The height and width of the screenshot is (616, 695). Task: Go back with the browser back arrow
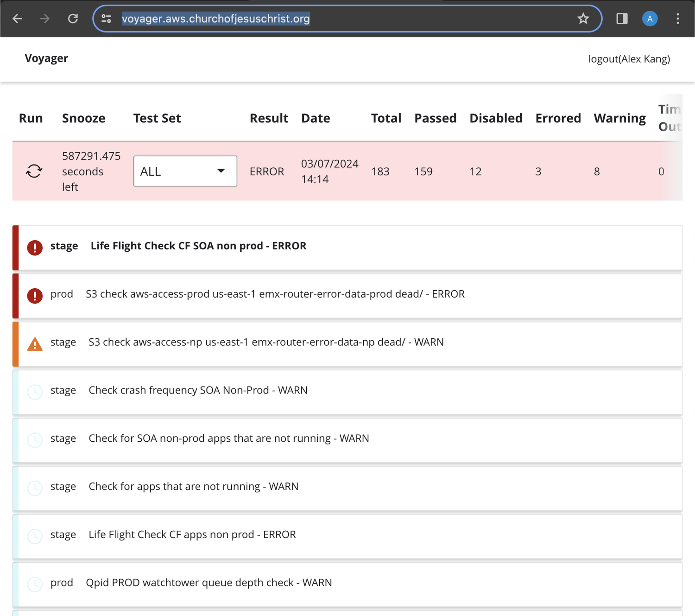[x=17, y=19]
